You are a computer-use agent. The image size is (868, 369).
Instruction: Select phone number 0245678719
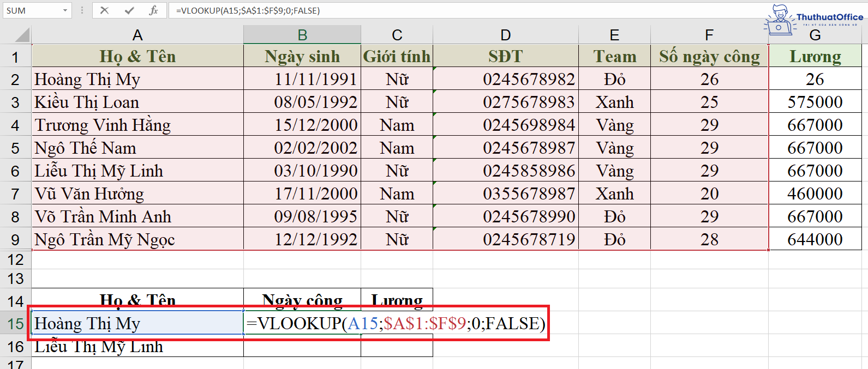tap(506, 239)
